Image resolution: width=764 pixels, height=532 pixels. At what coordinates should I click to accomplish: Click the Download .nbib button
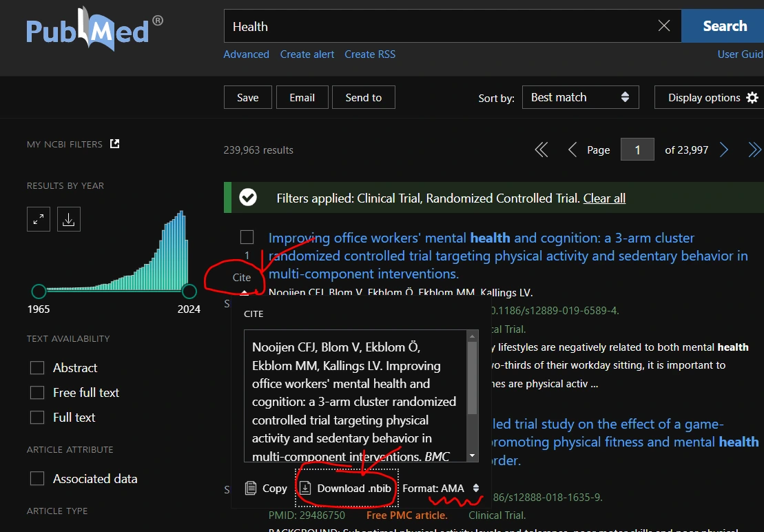(x=347, y=488)
